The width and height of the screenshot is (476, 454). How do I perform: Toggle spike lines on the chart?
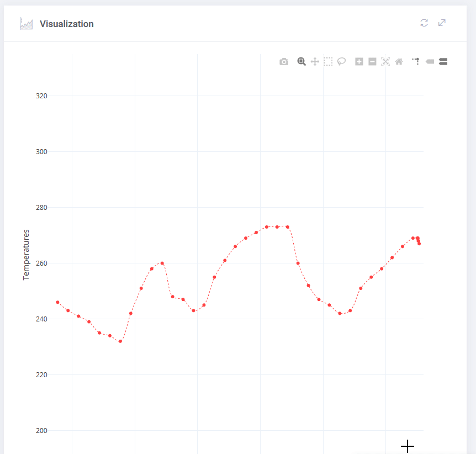(416, 62)
